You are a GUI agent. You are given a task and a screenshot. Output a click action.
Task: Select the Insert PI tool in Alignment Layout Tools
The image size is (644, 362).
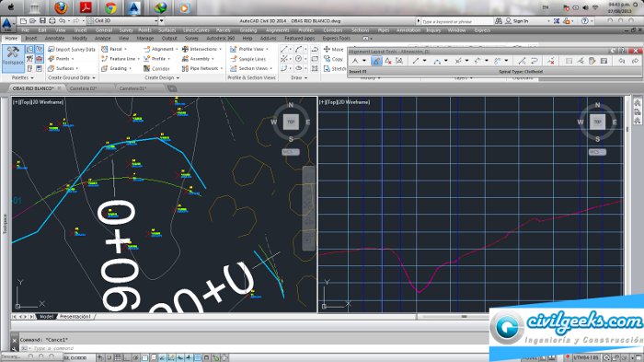click(376, 62)
